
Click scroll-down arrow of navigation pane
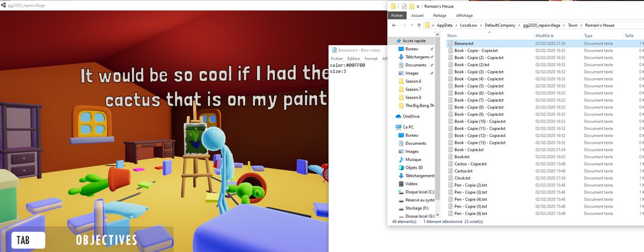pyautogui.click(x=438, y=215)
